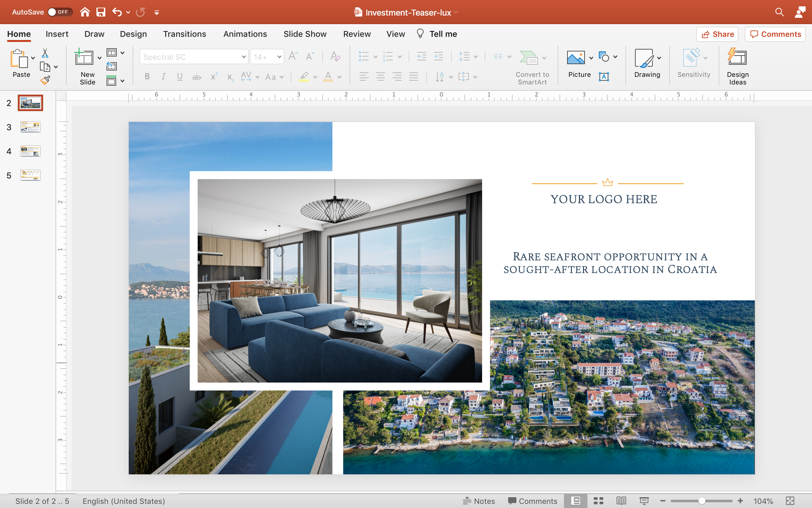The image size is (812, 508).
Task: Apply the text highlight color
Action: 304,77
